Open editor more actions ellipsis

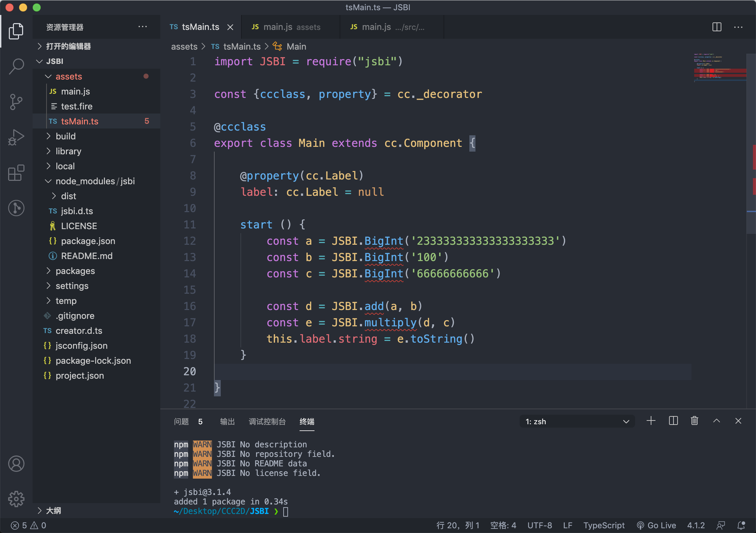pyautogui.click(x=738, y=27)
